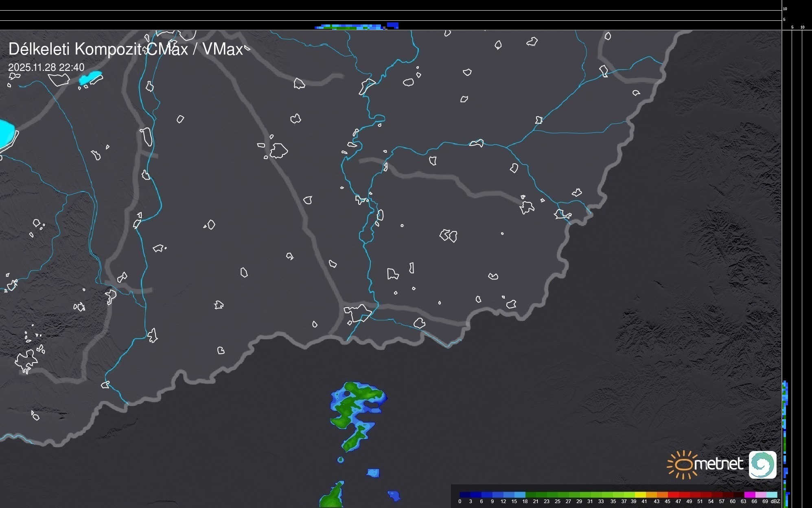Click the cyan lake at left edge
This screenshot has height=508, width=812.
click(6, 133)
